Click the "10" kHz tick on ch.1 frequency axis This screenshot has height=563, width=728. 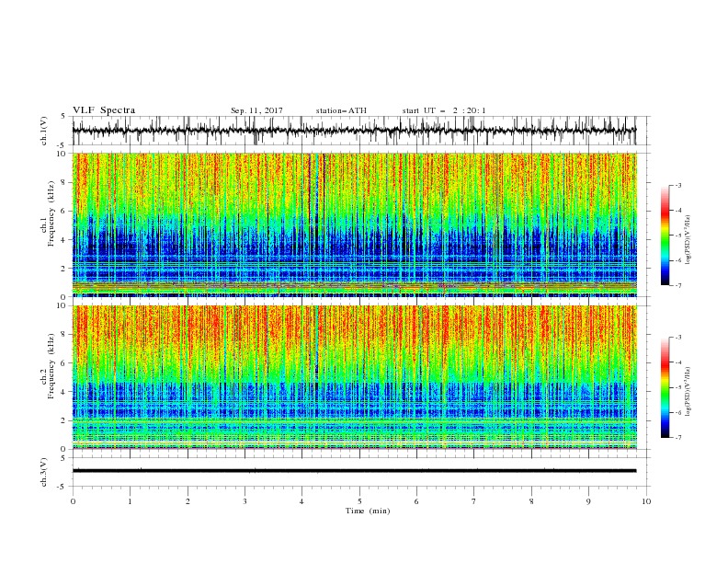pyautogui.click(x=63, y=154)
